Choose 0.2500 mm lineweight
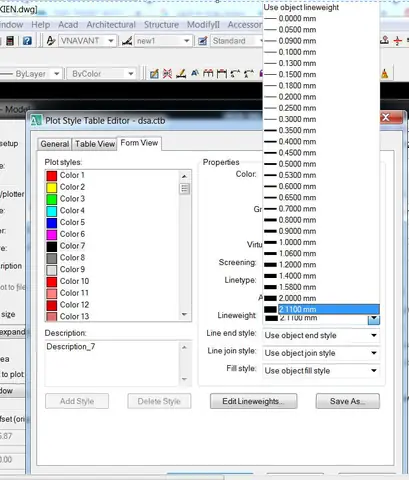 click(x=321, y=108)
